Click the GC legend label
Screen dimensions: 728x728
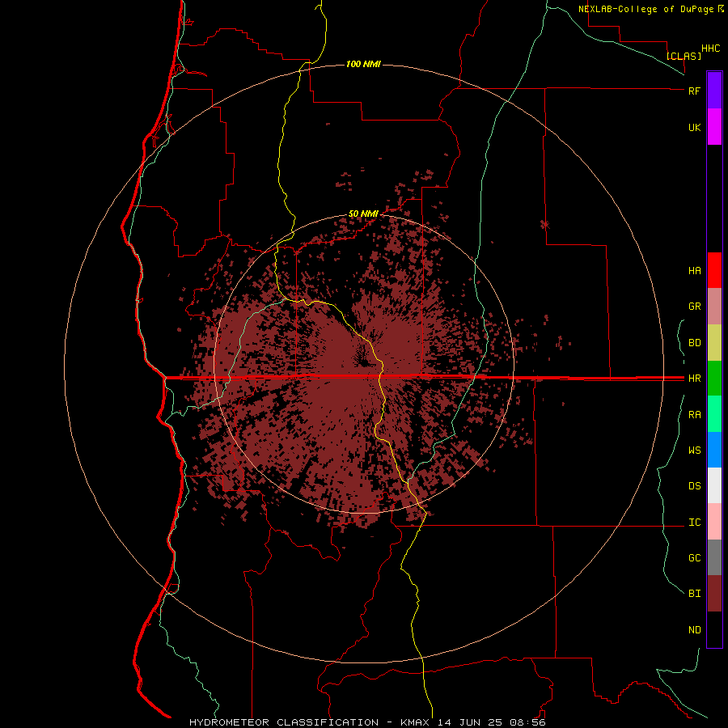click(x=694, y=558)
